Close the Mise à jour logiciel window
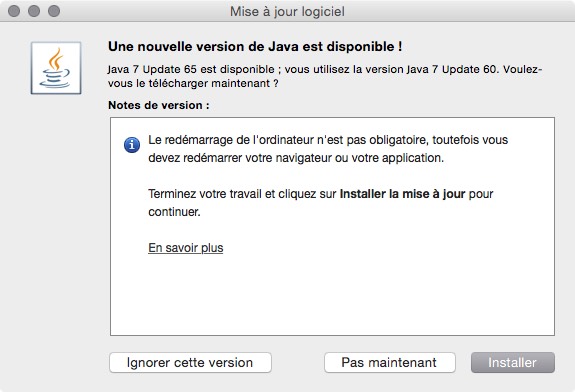The width and height of the screenshot is (575, 392). pos(14,11)
